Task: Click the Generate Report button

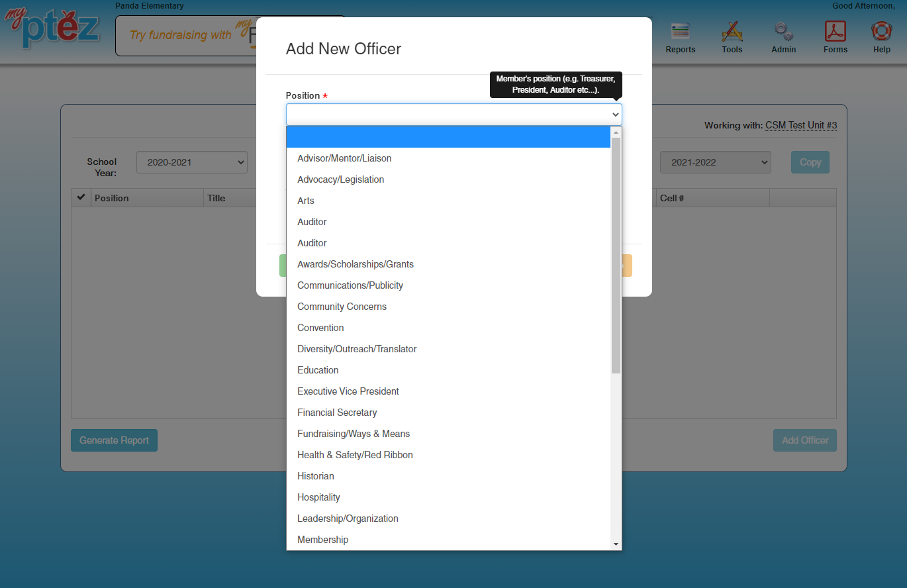Action: [114, 440]
